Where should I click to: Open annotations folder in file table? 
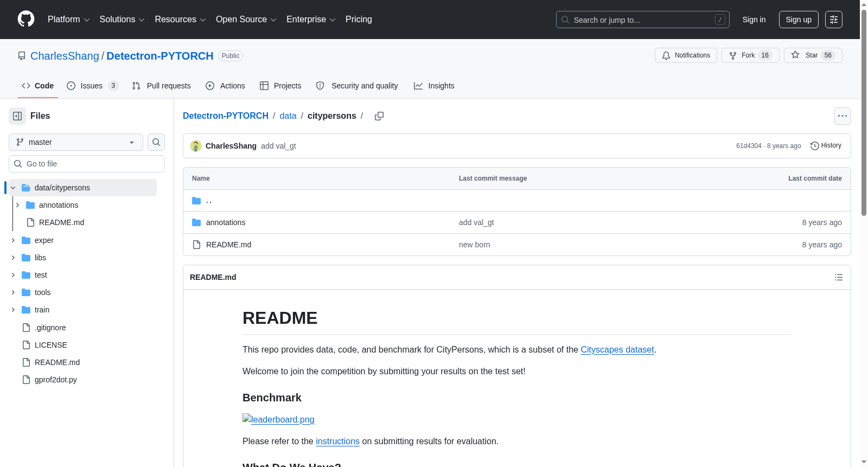pos(226,222)
